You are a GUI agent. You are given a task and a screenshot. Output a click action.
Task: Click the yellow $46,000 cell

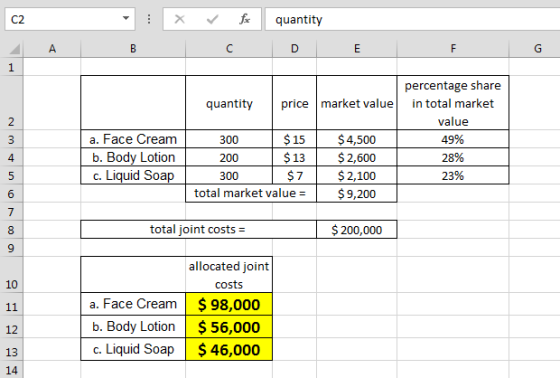(x=229, y=349)
